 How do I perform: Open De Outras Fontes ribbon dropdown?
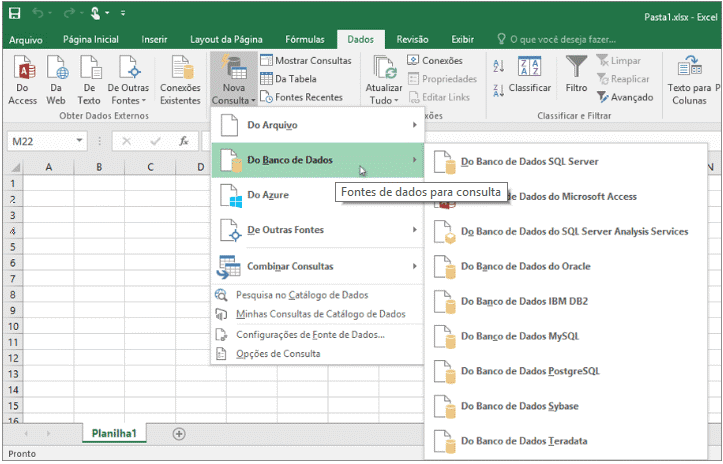click(x=128, y=80)
